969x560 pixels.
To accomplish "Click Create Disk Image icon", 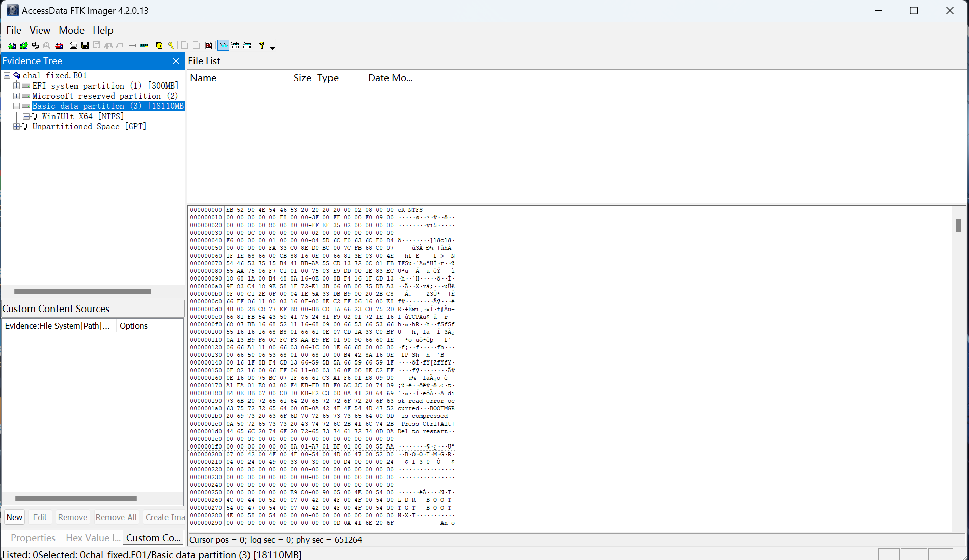I will click(73, 46).
